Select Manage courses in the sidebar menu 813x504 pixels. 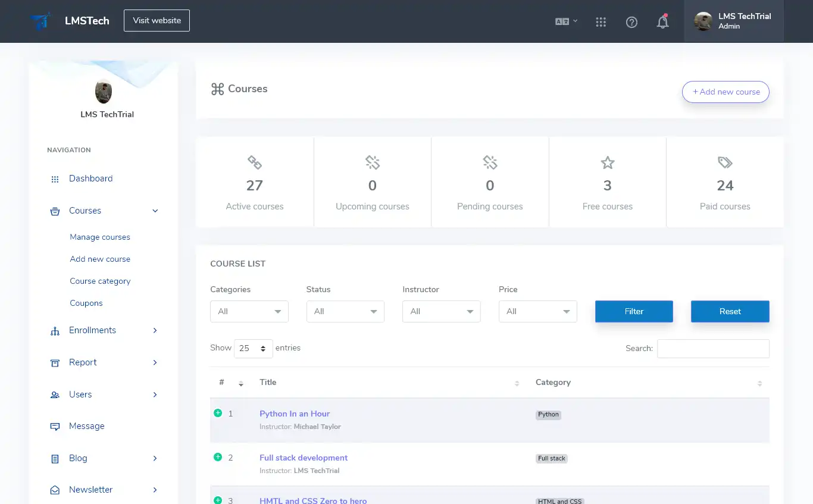100,237
